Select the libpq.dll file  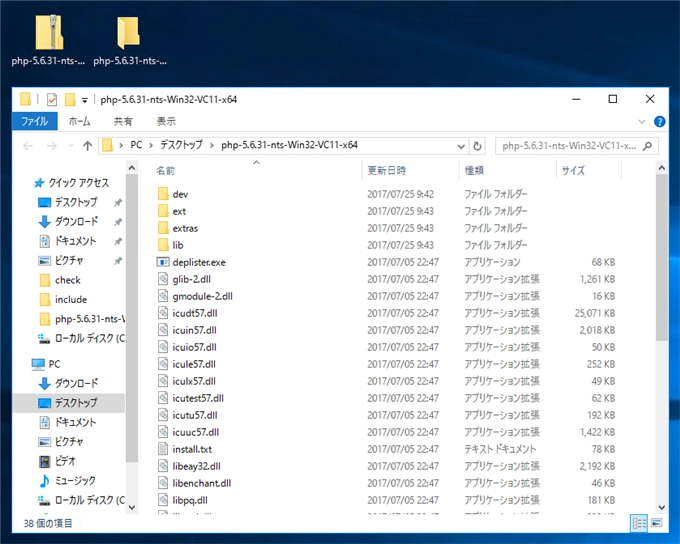183,500
